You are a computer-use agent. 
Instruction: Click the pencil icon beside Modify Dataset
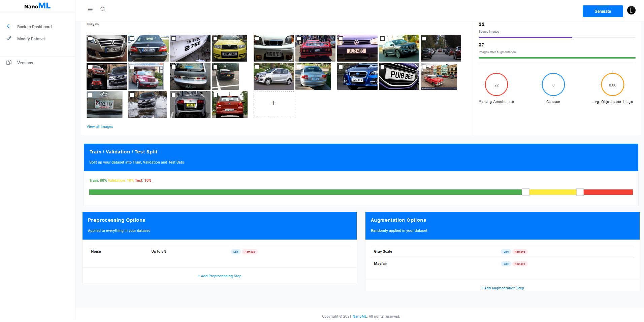(9, 38)
